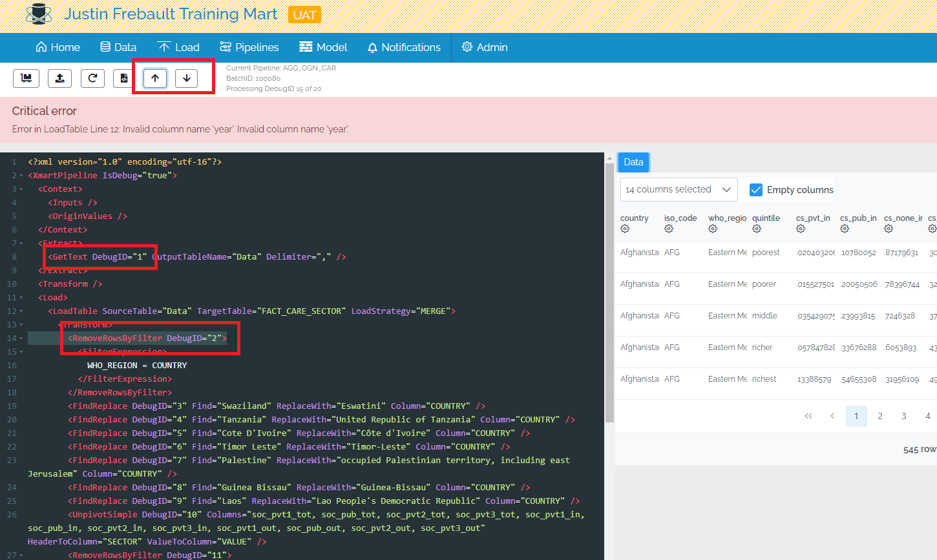Viewport: 937px width, 560px height.
Task: Click the 'richest' quintile cell
Action: (x=764, y=379)
